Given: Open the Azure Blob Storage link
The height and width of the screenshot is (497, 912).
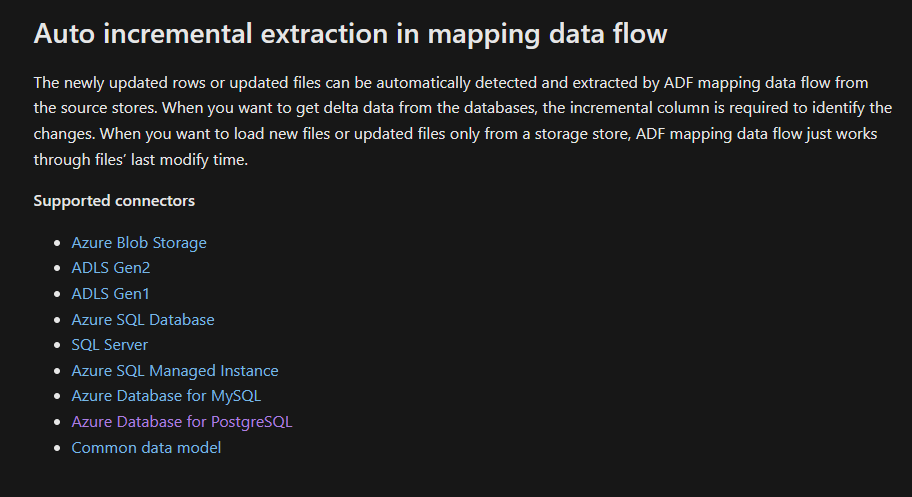Looking at the screenshot, I should pos(138,243).
